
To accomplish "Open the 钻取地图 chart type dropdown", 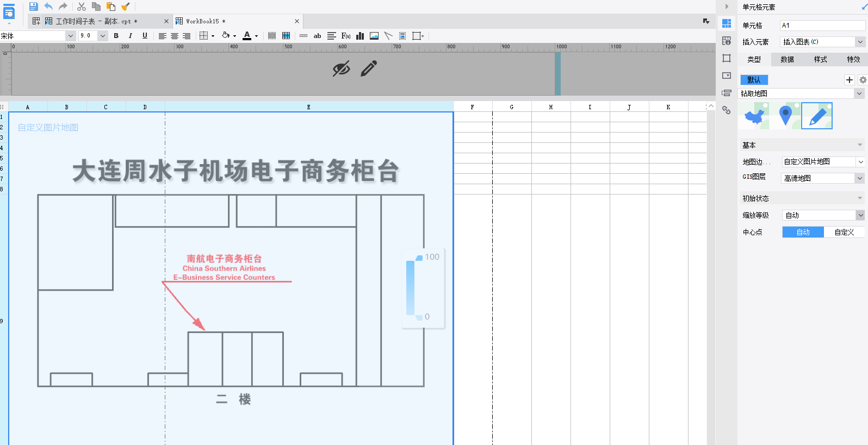I will click(x=802, y=93).
